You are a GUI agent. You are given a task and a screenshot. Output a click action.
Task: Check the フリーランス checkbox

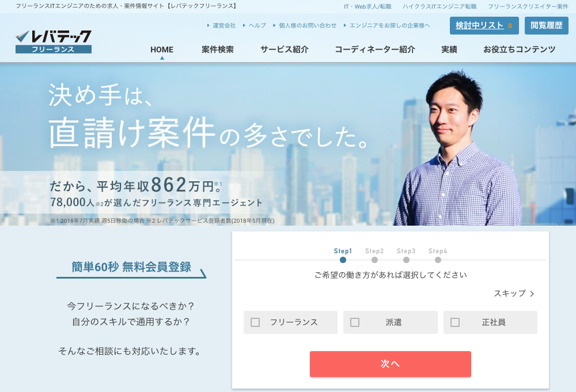[x=255, y=322]
